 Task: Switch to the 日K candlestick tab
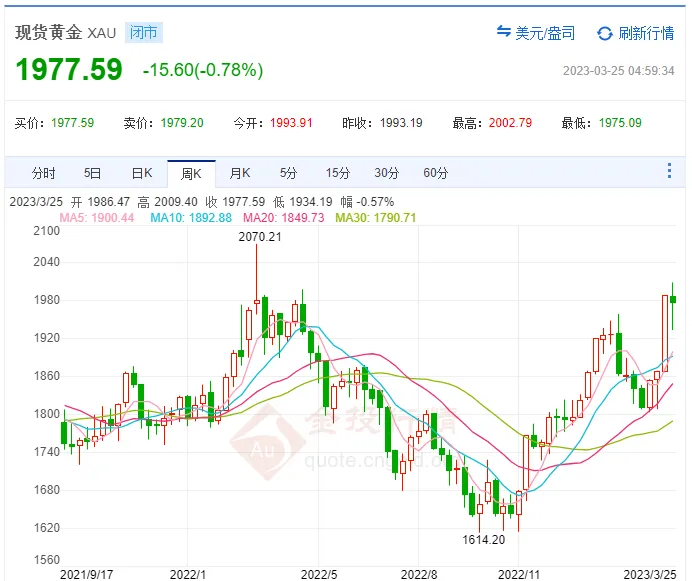point(142,173)
